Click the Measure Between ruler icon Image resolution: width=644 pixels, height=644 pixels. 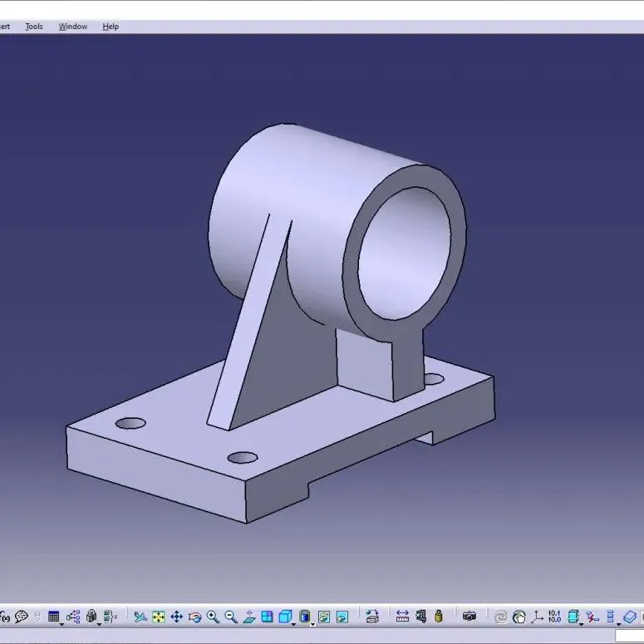[x=402, y=617]
